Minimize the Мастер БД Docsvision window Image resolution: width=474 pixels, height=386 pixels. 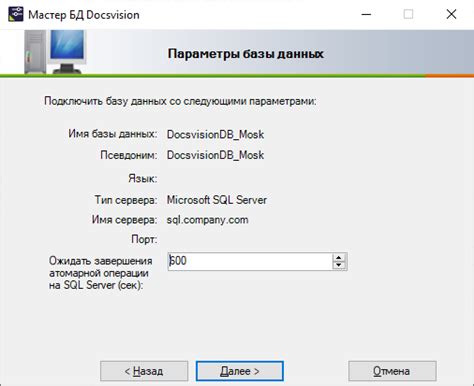point(366,14)
